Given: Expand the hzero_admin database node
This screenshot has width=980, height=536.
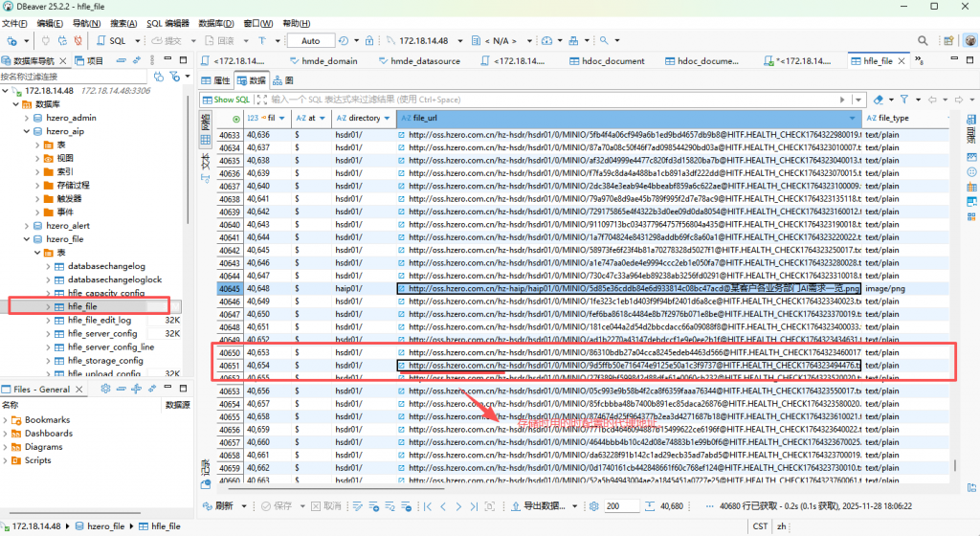Looking at the screenshot, I should (26, 118).
